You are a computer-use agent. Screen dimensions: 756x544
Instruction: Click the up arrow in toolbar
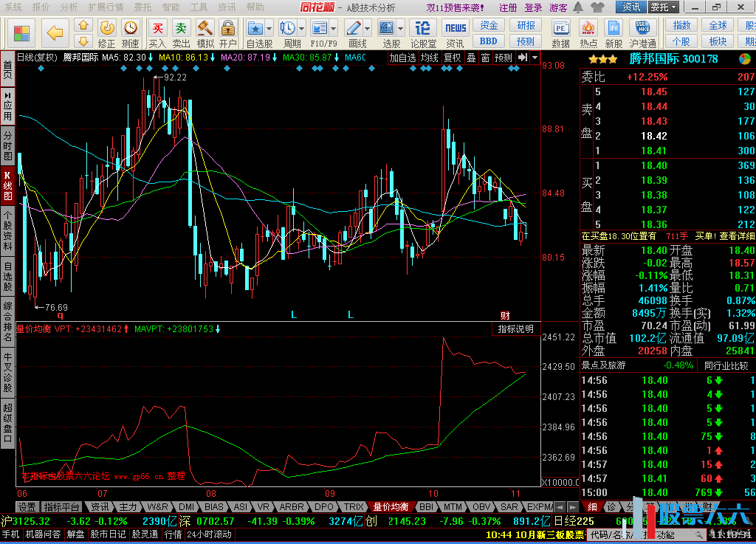[x=83, y=25]
